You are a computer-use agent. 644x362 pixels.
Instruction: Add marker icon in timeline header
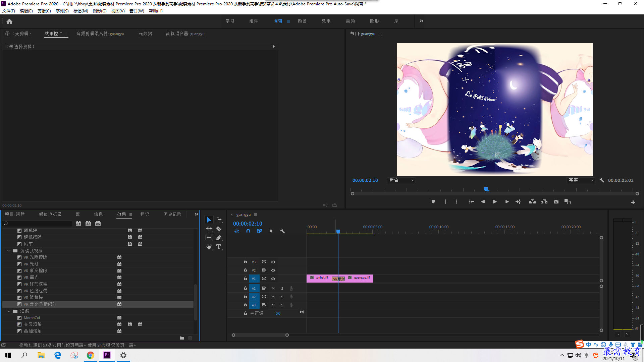tap(271, 231)
